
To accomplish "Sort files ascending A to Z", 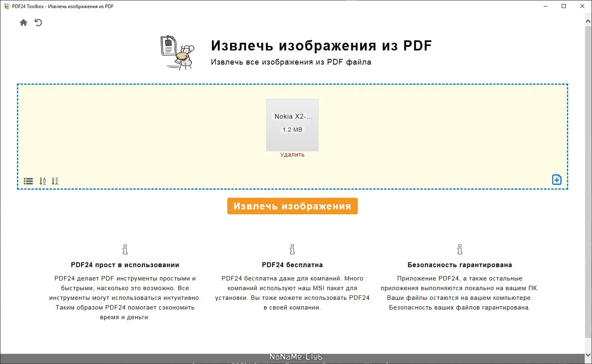I will pyautogui.click(x=42, y=181).
